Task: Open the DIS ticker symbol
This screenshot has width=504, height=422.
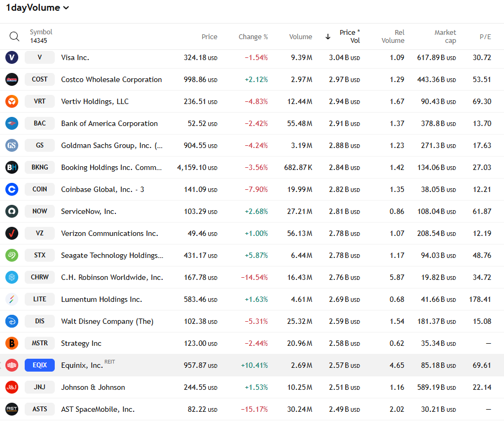Action: click(40, 321)
